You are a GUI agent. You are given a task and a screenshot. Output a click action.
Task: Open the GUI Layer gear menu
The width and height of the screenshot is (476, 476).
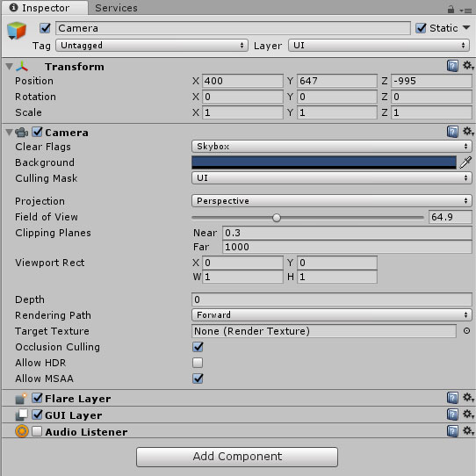468,414
